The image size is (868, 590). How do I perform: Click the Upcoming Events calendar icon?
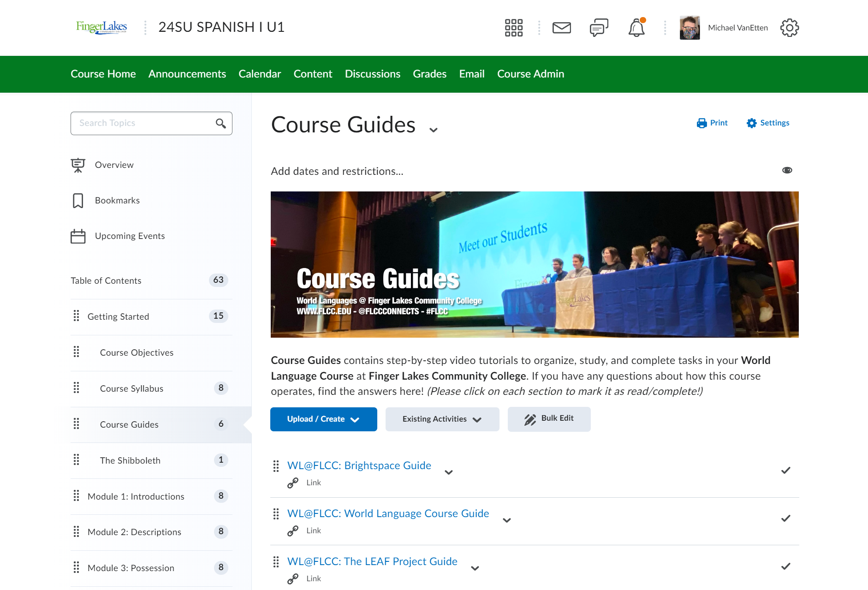(x=78, y=236)
